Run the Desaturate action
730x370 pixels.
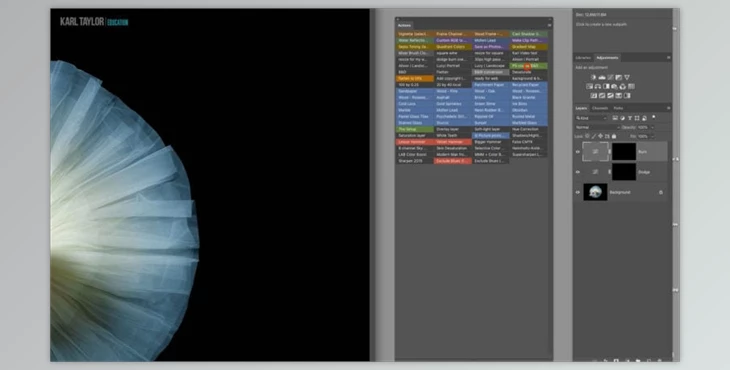pyautogui.click(x=529, y=72)
